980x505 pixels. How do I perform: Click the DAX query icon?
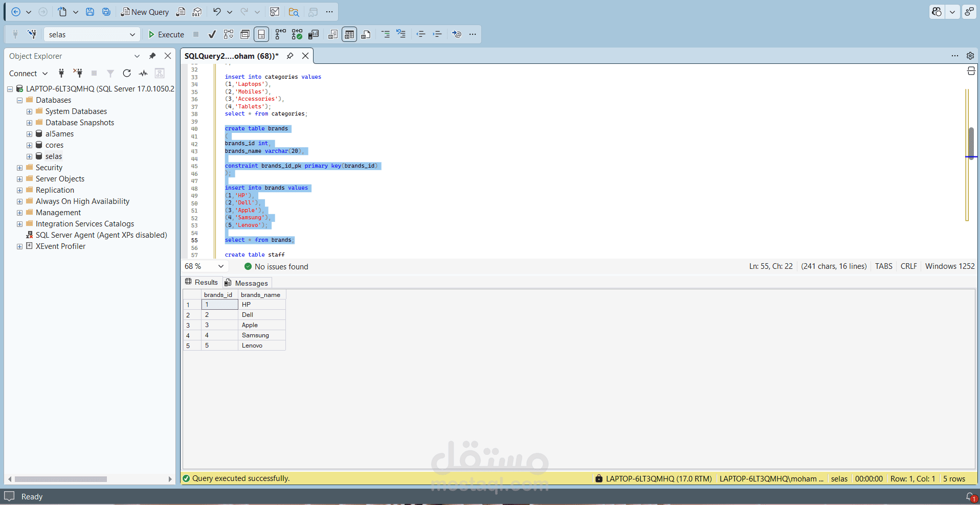(197, 12)
